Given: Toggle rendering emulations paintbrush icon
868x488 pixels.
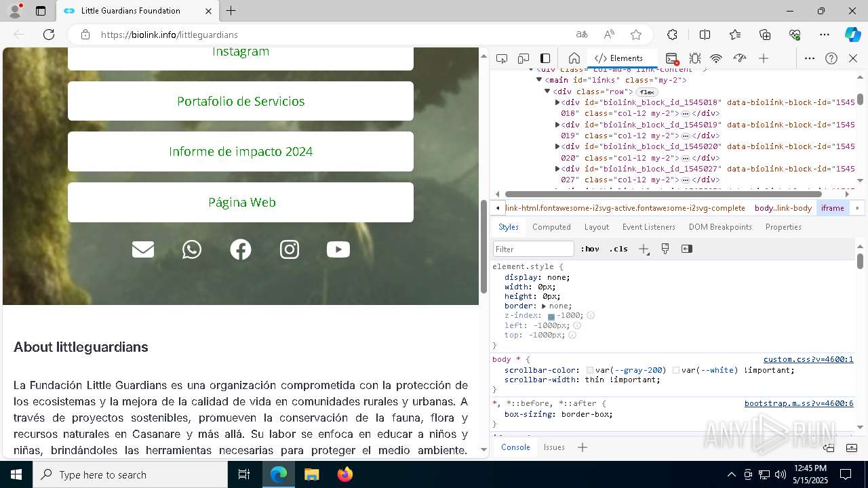Looking at the screenshot, I should [665, 249].
